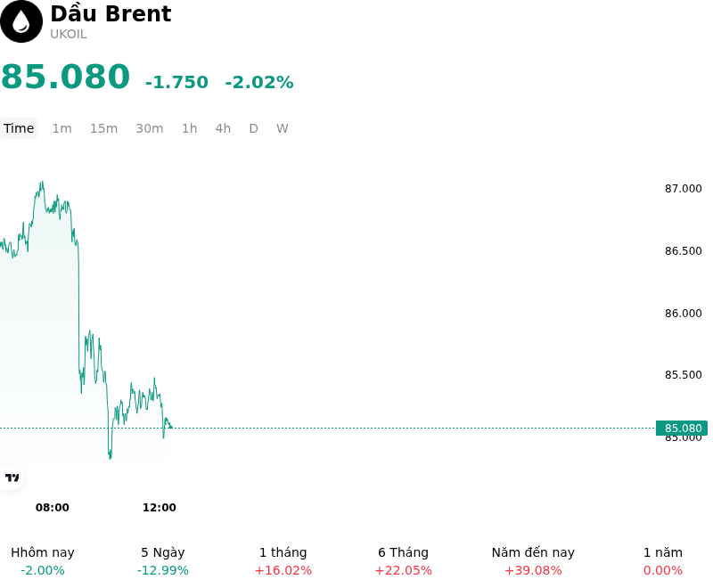Show 6 Tháng performance range
Image resolution: width=713 pixels, height=588 pixels.
pyautogui.click(x=404, y=561)
